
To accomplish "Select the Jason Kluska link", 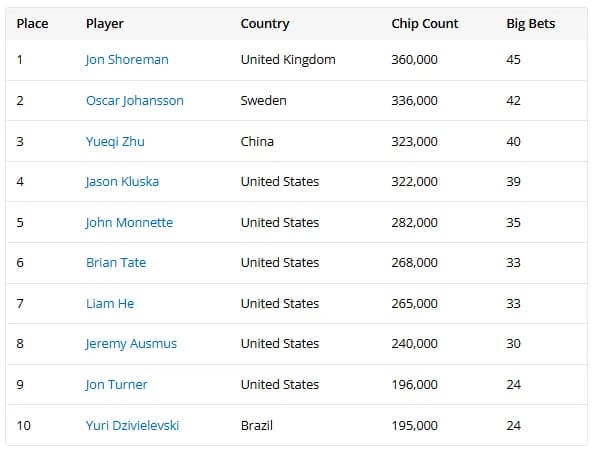I will [x=122, y=182].
